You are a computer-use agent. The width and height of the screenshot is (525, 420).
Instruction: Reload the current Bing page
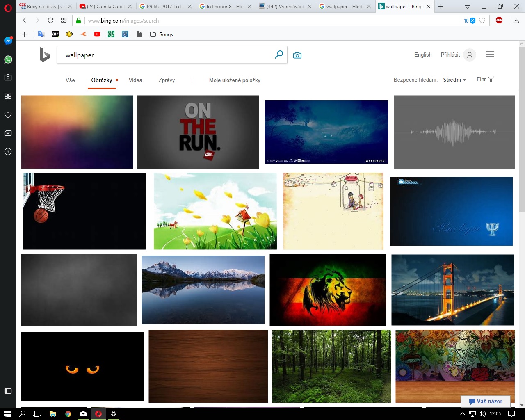pos(50,21)
